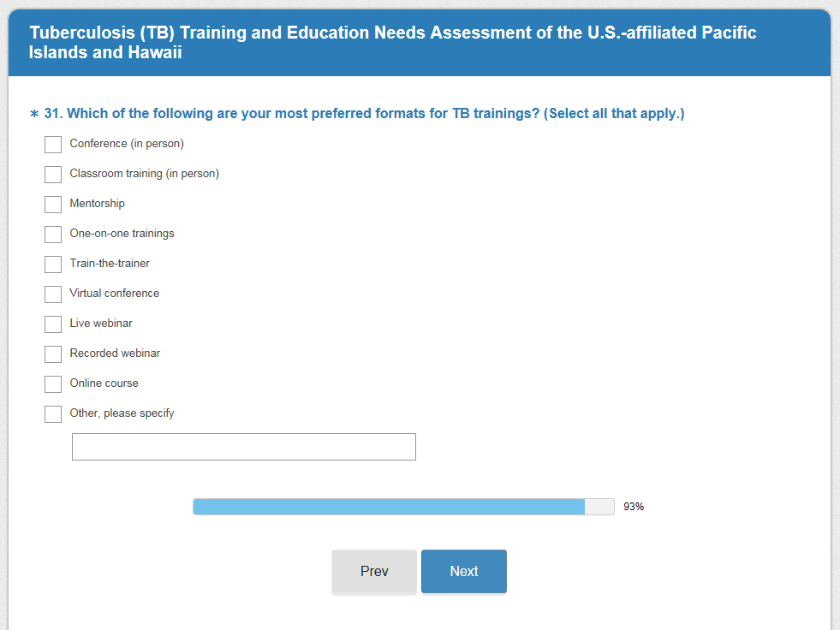Click the survey progress bar
The height and width of the screenshot is (630, 840).
pyautogui.click(x=403, y=507)
